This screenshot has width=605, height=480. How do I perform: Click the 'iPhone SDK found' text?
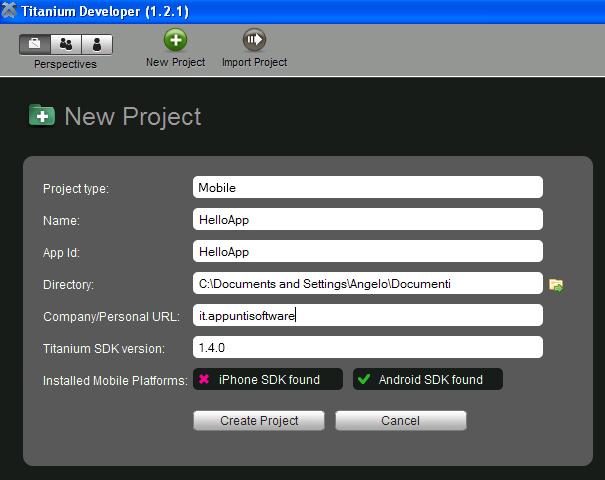(269, 380)
